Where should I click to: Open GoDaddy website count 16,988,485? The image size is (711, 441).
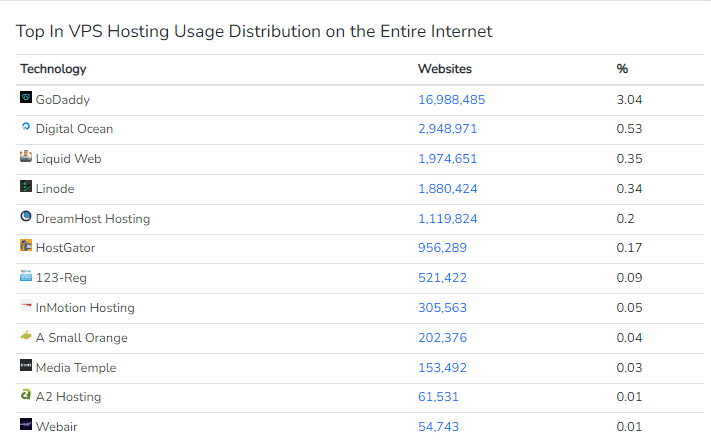(451, 100)
